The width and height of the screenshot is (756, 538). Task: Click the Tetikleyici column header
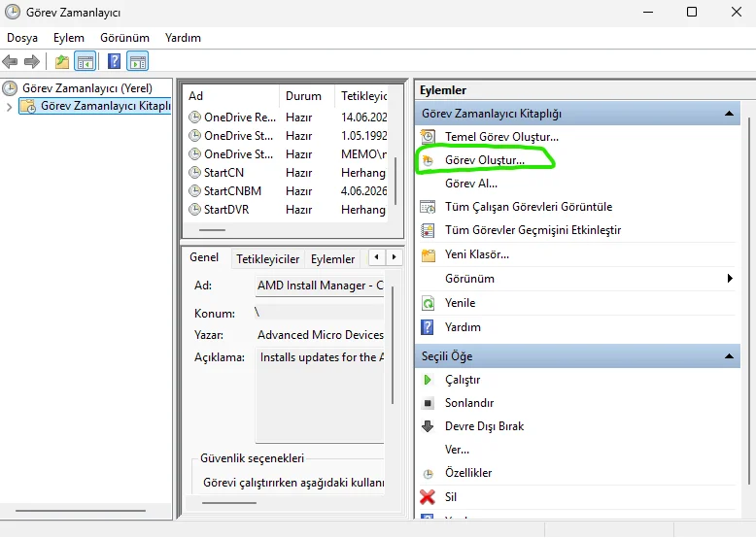point(363,96)
